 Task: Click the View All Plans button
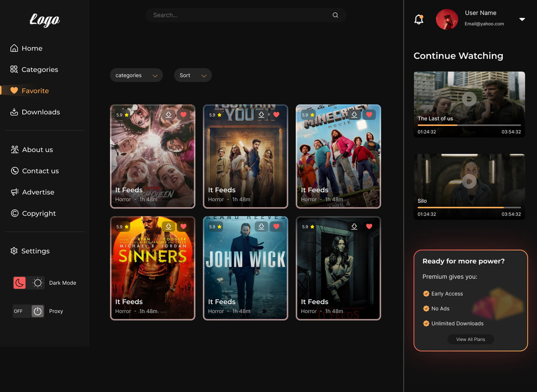pos(471,339)
